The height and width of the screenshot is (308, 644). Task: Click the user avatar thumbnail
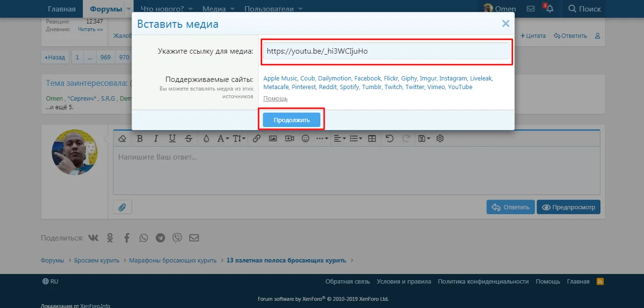75,152
